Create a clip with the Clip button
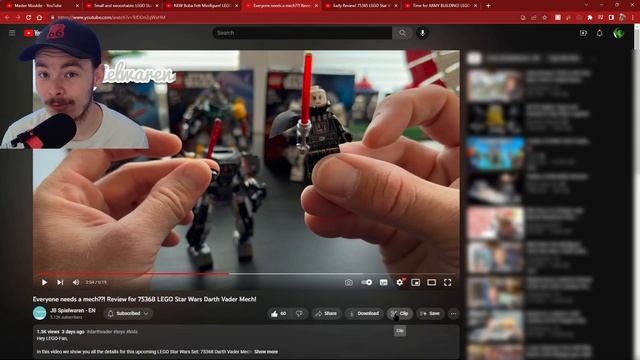 [400, 313]
